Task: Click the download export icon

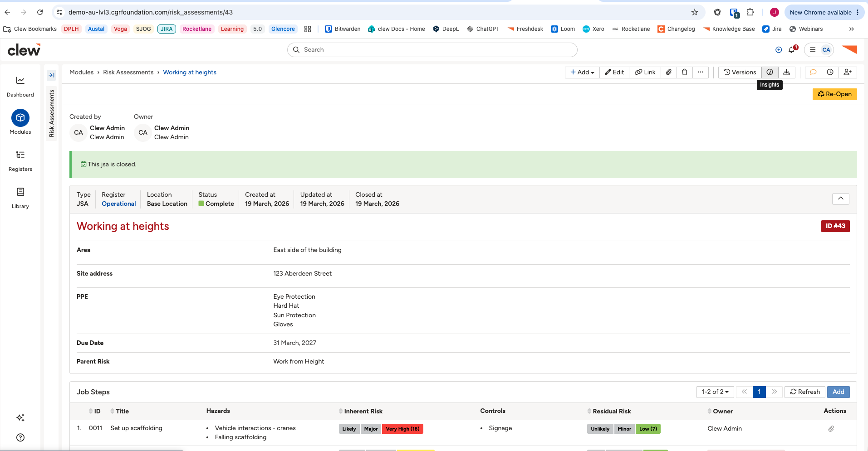Action: coord(786,72)
